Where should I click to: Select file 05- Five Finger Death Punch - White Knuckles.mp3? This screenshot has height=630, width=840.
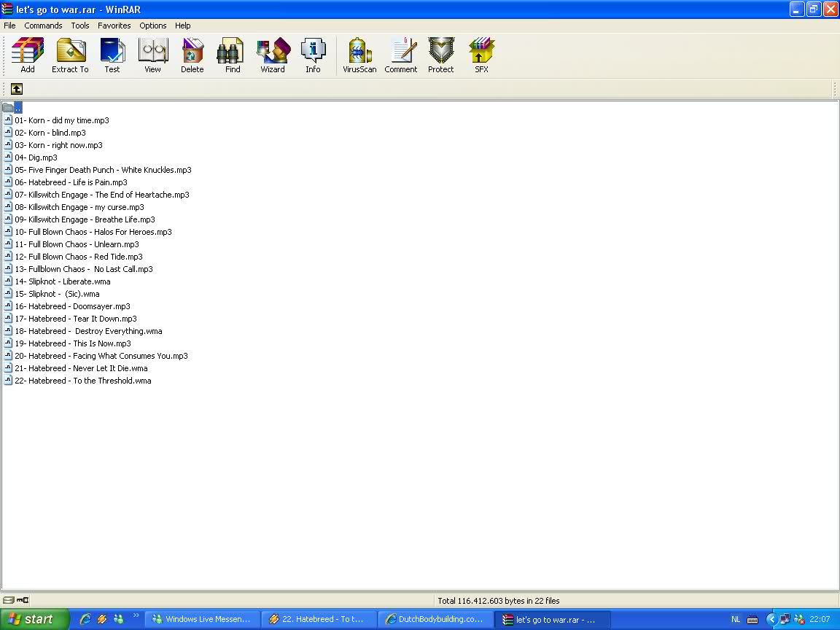[x=102, y=170]
